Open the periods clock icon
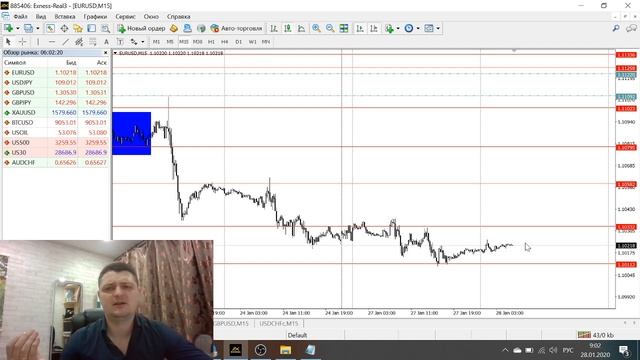The height and width of the screenshot is (360, 640). pyautogui.click(x=409, y=28)
